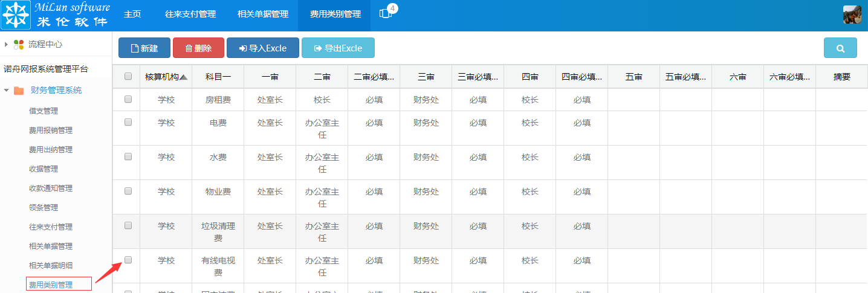Collapse the 财务管理系统 tree arrow
This screenshot has width=868, height=293.
6,91
